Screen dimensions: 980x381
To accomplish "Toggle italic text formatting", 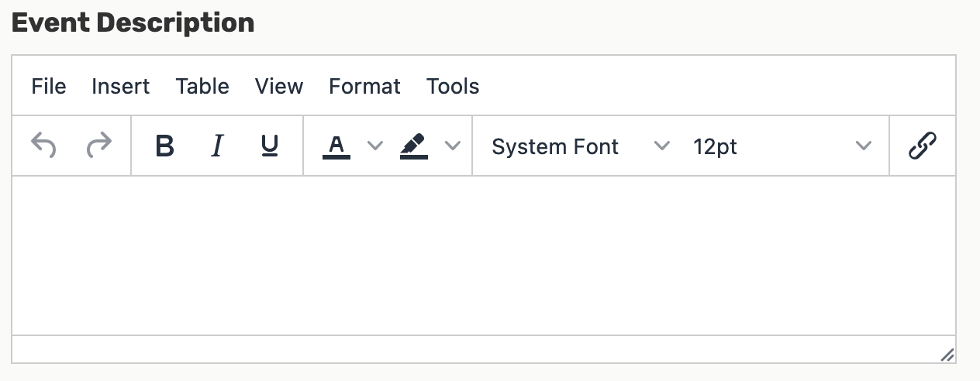I will (218, 146).
